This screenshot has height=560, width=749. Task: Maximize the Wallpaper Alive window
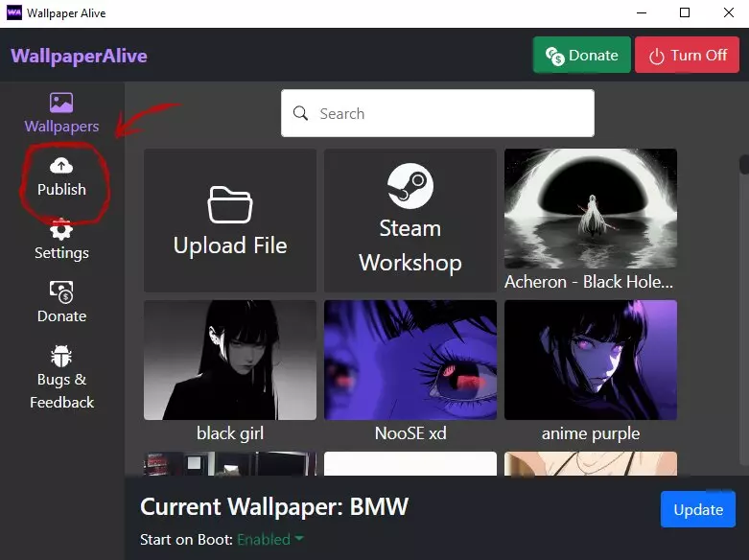click(685, 12)
